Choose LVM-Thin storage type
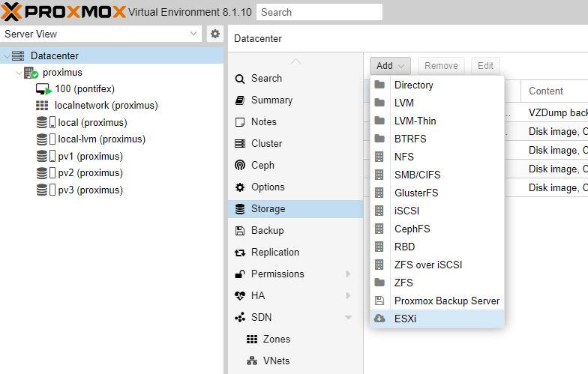This screenshot has height=374, width=588. click(x=436, y=121)
